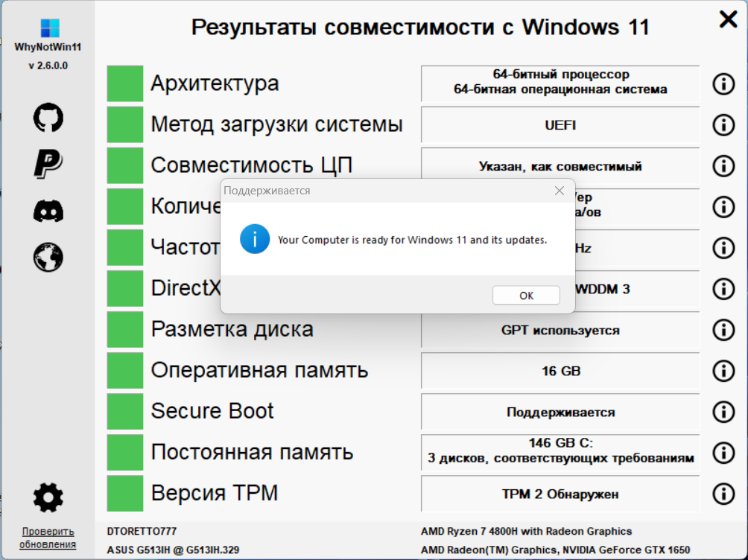Click green status square for Версия TPM
This screenshot has height=560, width=748.
pos(125,494)
